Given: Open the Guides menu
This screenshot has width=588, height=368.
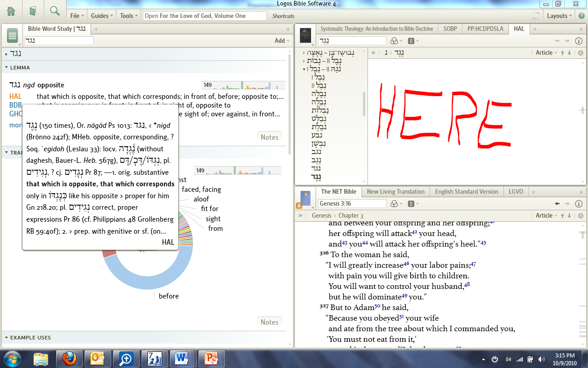Looking at the screenshot, I should point(102,16).
